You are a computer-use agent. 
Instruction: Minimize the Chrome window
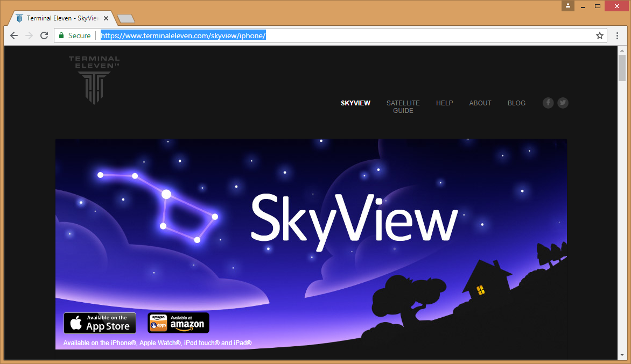point(583,6)
